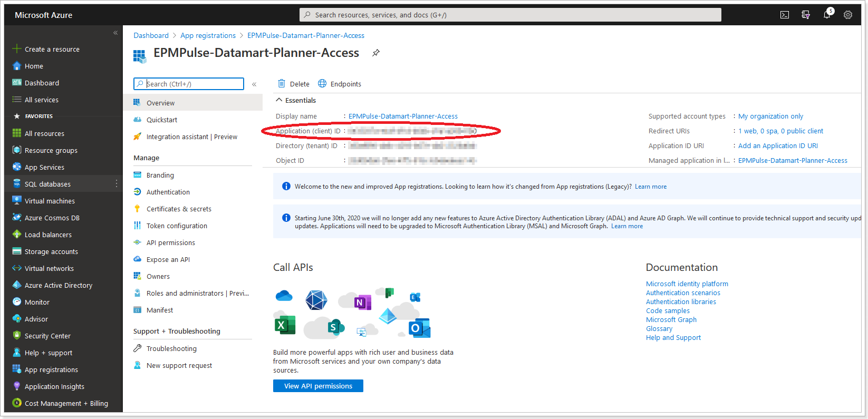This screenshot has height=419, width=868.
Task: Click the Monitor icon in sidebar
Action: click(17, 302)
